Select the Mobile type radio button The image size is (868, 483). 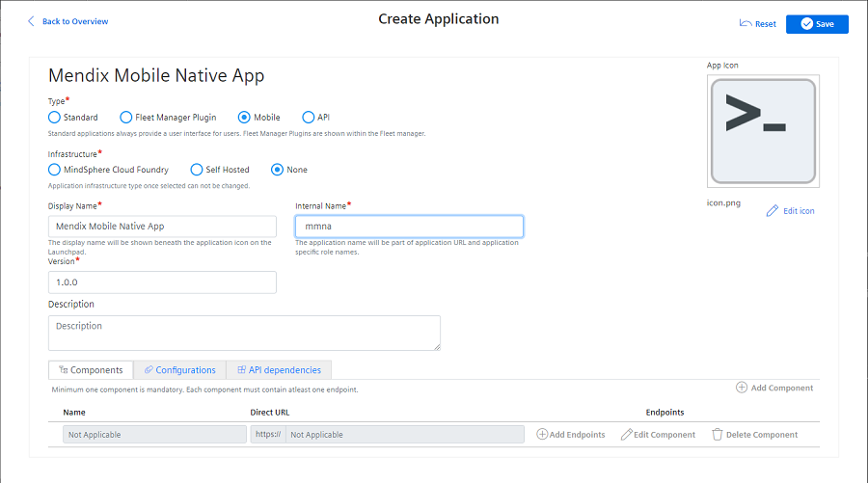244,118
